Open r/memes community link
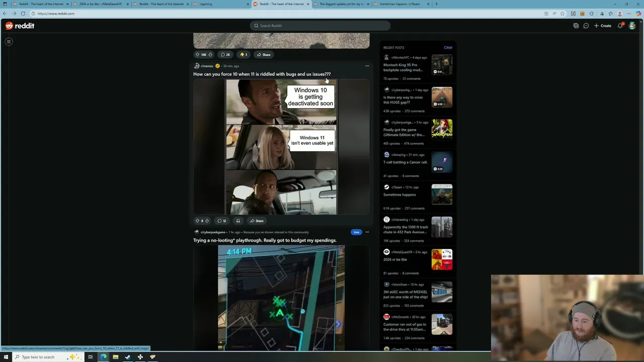The image size is (644, 362). pos(207,66)
